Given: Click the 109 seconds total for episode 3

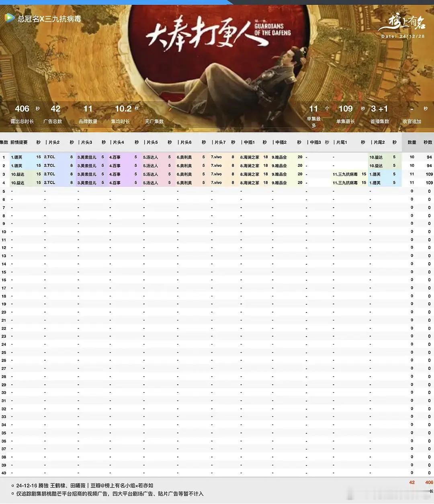Looking at the screenshot, I should click(x=429, y=174).
